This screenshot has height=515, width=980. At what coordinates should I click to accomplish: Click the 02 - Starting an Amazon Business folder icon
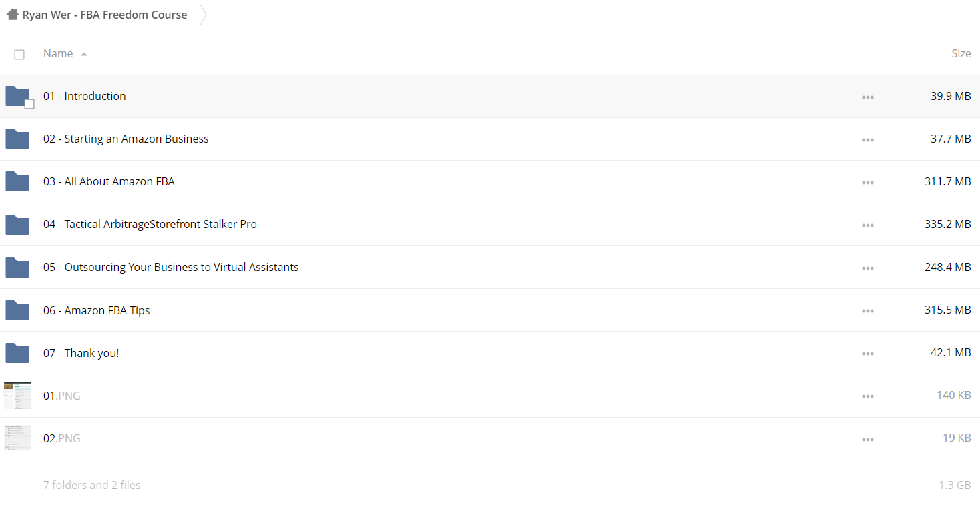pos(17,139)
